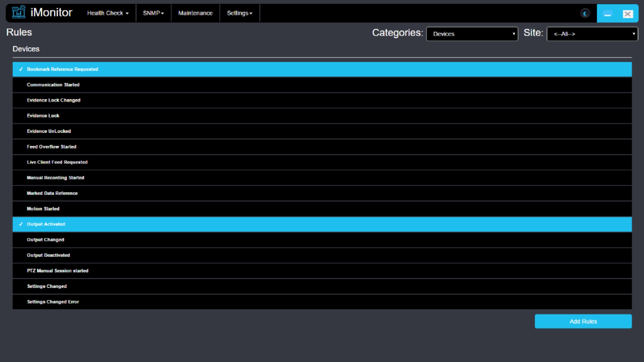The image size is (644, 362).
Task: Expand the Categories dropdown showing Devices
Action: tap(472, 34)
